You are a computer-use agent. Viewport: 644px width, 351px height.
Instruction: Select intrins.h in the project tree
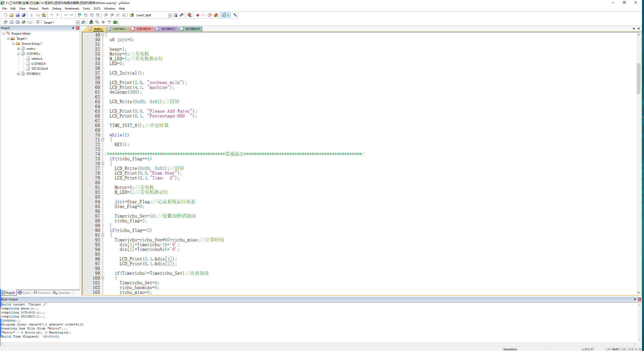click(37, 59)
